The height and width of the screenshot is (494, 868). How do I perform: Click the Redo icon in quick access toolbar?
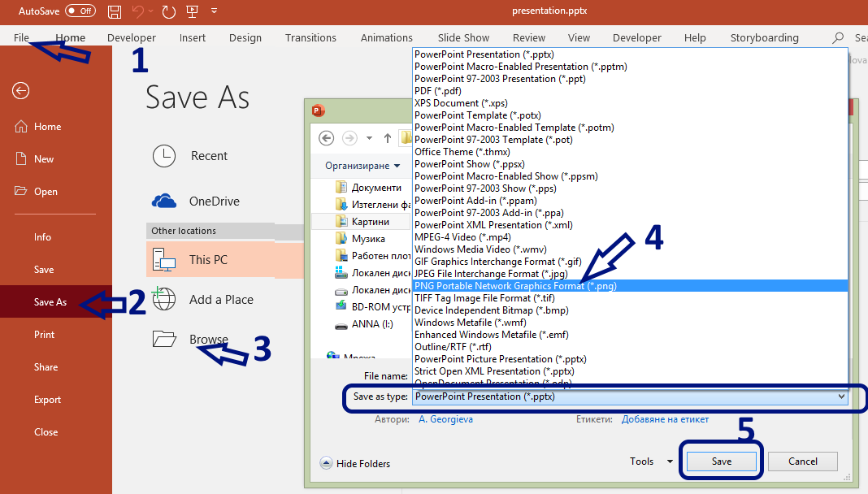pyautogui.click(x=169, y=11)
